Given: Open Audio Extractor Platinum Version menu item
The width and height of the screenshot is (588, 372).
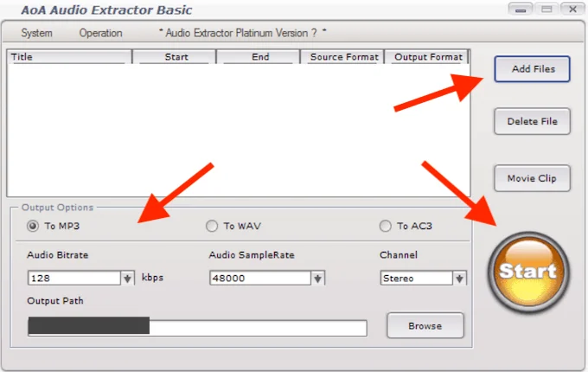Looking at the screenshot, I should point(242,33).
